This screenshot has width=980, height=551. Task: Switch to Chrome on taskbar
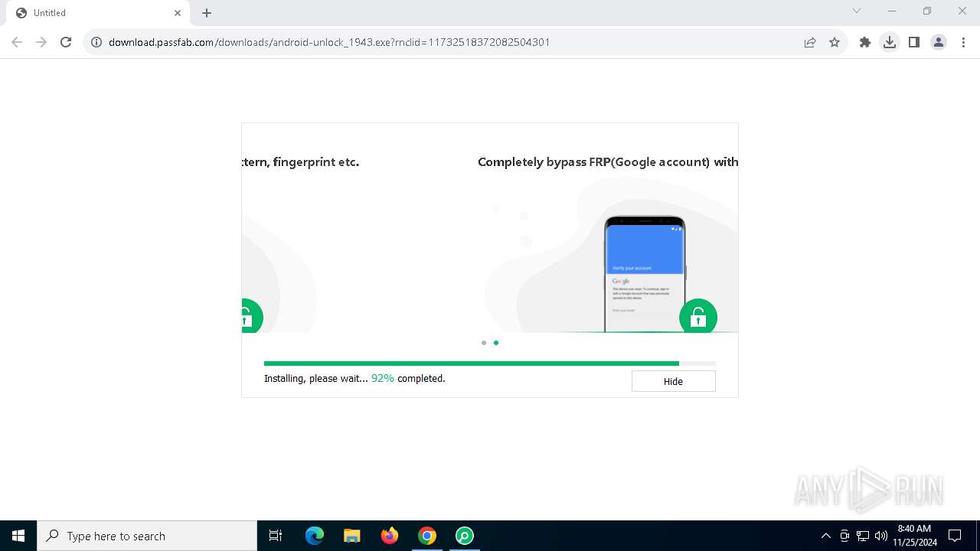[x=427, y=536]
